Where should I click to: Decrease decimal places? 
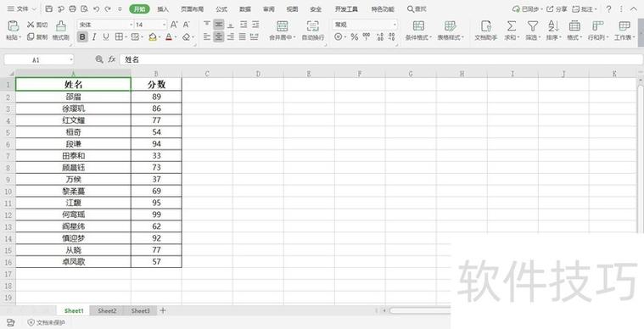click(x=392, y=37)
